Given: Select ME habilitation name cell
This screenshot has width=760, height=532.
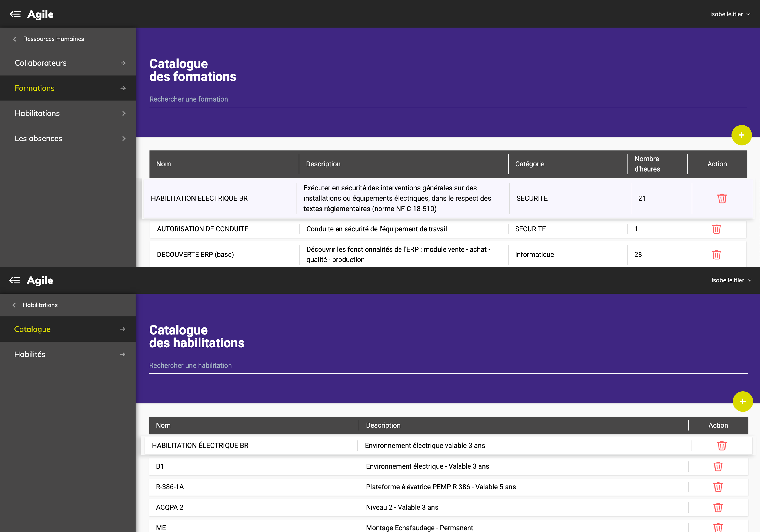Looking at the screenshot, I should click(x=161, y=528).
